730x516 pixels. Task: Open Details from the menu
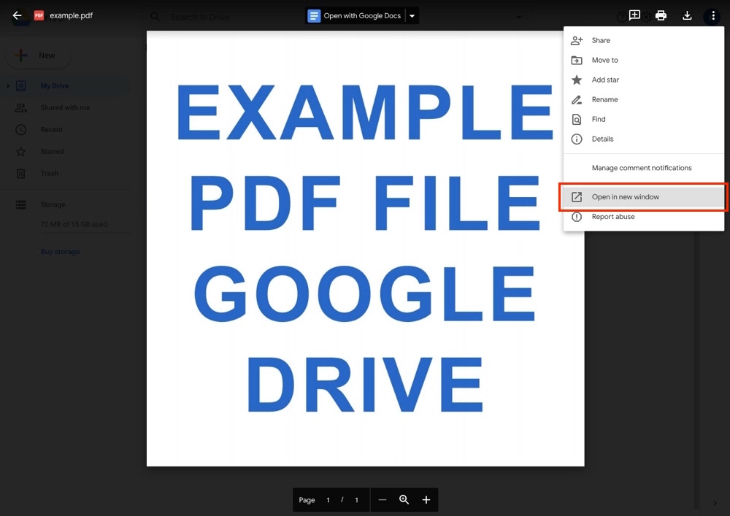click(x=643, y=139)
